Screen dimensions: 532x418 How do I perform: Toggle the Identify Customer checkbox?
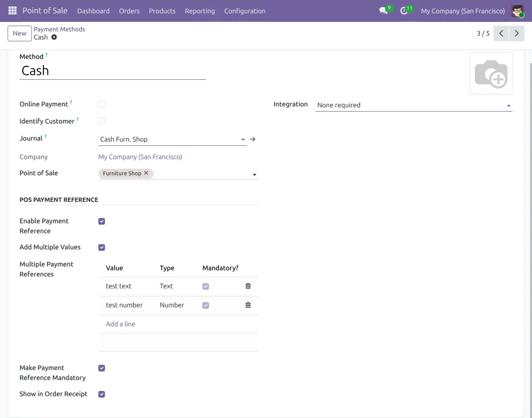102,121
